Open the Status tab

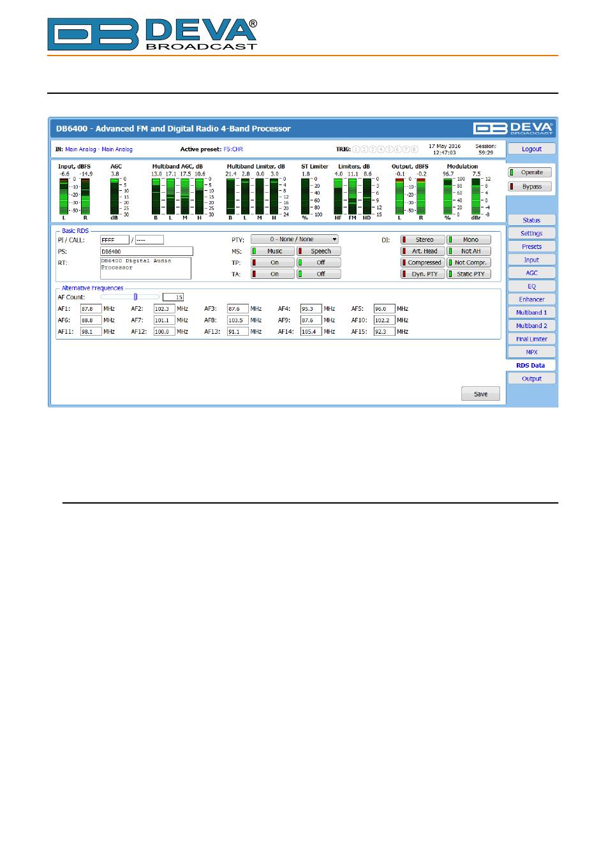531,220
